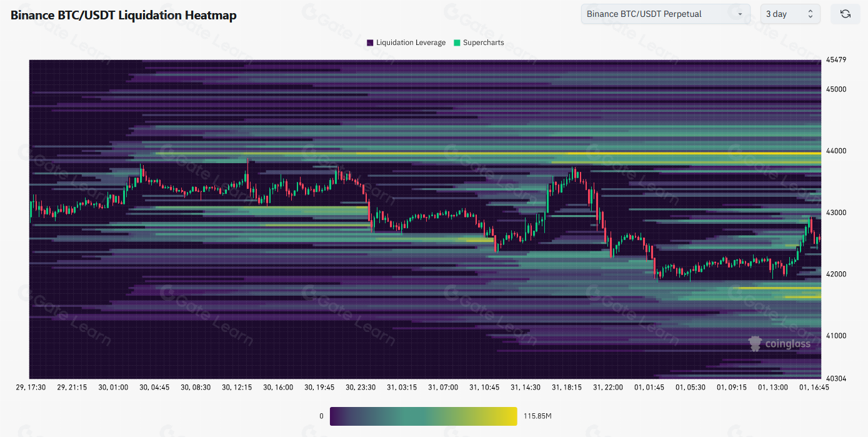
Task: Click the middle of the intensity gradient bar
Action: (423, 416)
